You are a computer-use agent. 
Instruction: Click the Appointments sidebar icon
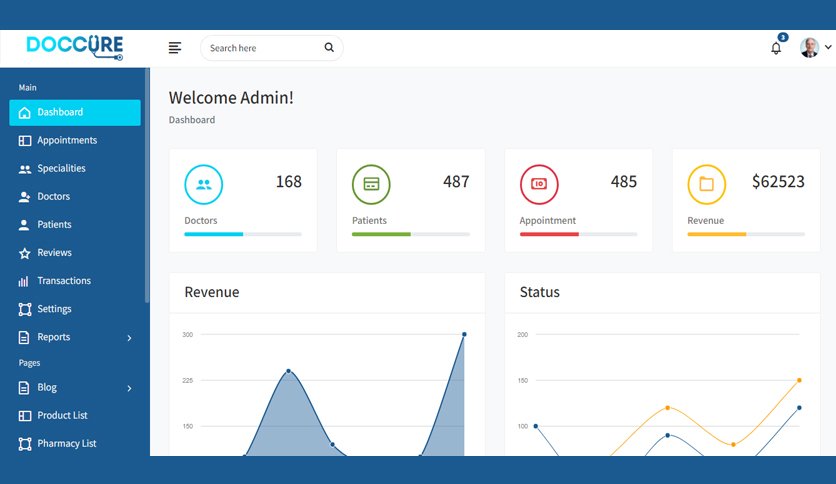(25, 141)
